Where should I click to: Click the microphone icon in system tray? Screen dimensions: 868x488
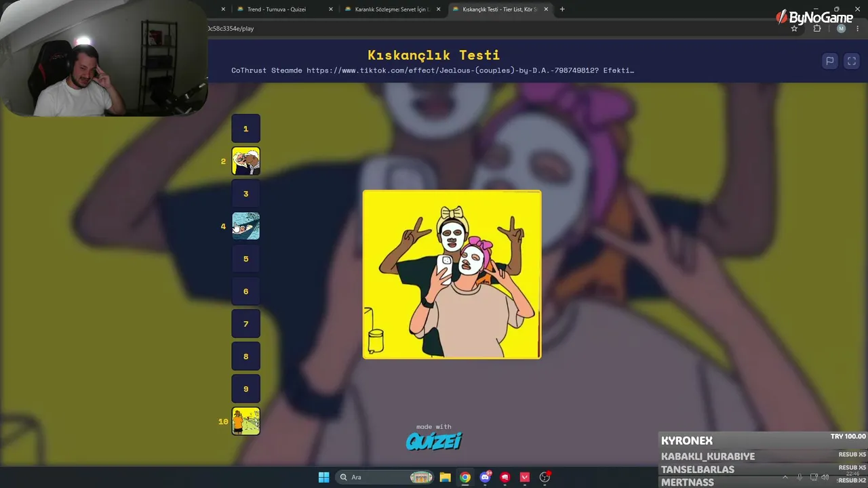click(x=800, y=477)
